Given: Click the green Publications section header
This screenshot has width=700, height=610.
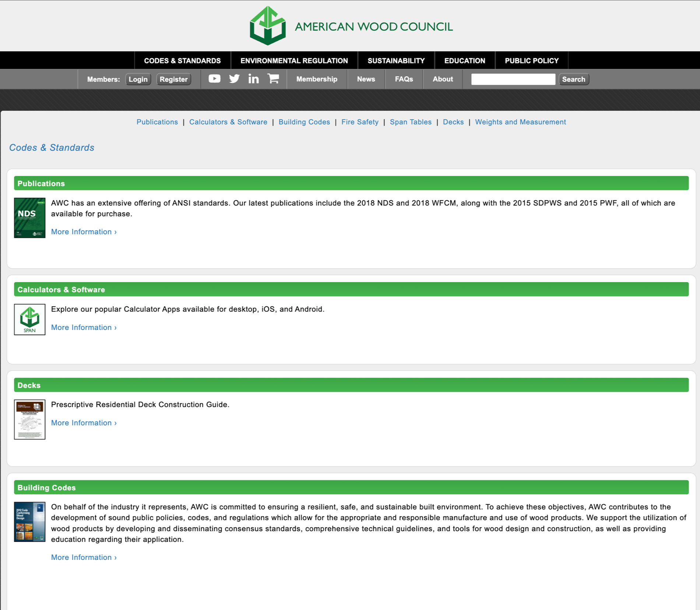Looking at the screenshot, I should pos(351,183).
